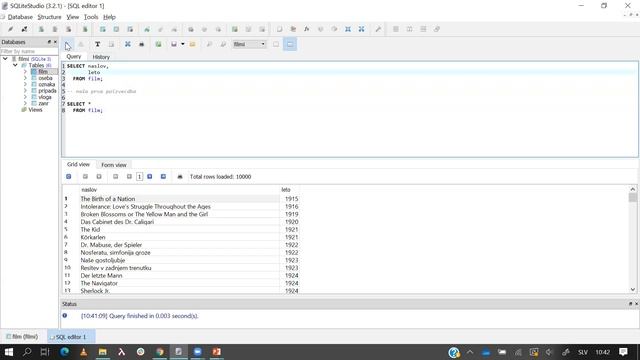
Task: Go to the next results page
Action: [x=150, y=176]
